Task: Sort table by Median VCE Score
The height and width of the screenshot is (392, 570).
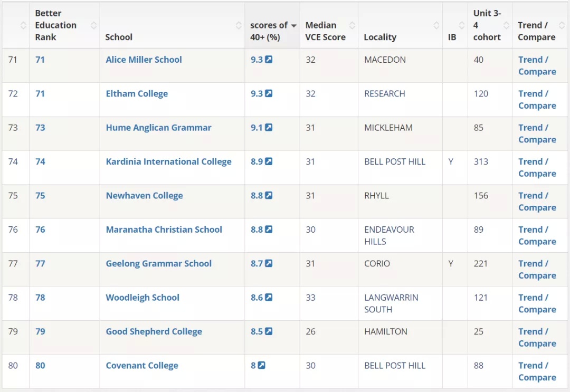Action: coord(352,25)
